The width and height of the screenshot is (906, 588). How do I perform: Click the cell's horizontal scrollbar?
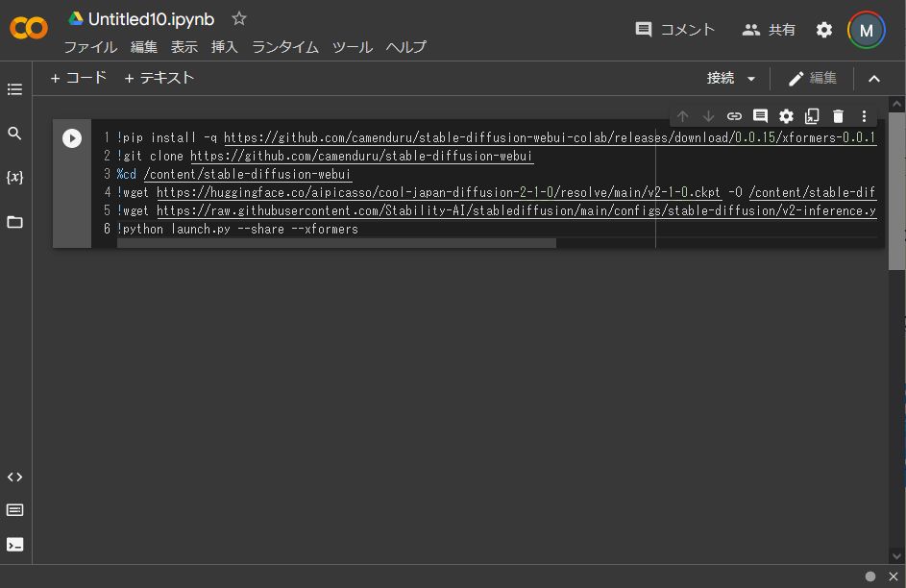[336, 243]
